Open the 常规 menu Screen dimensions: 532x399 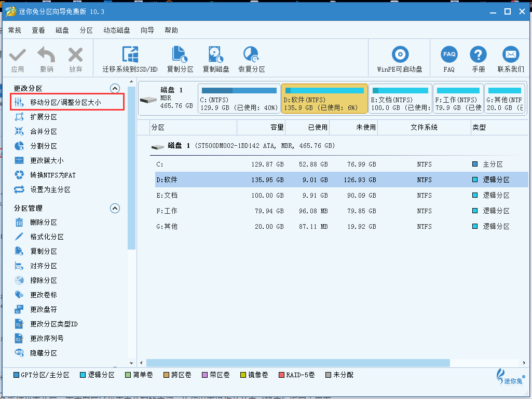tap(15, 30)
